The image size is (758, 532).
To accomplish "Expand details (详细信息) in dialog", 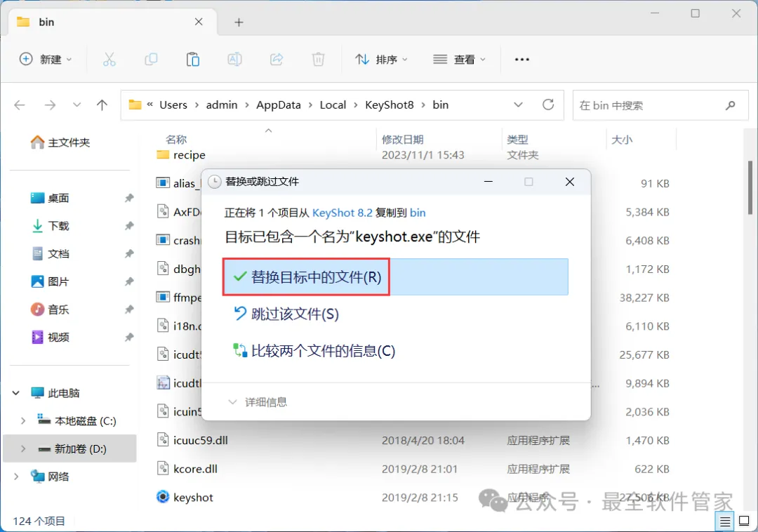I will [x=258, y=402].
